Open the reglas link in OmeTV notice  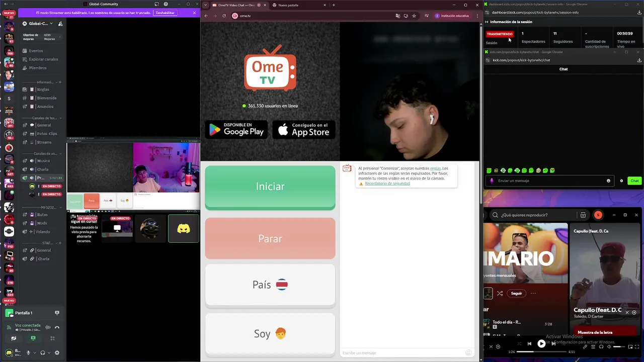pyautogui.click(x=435, y=168)
